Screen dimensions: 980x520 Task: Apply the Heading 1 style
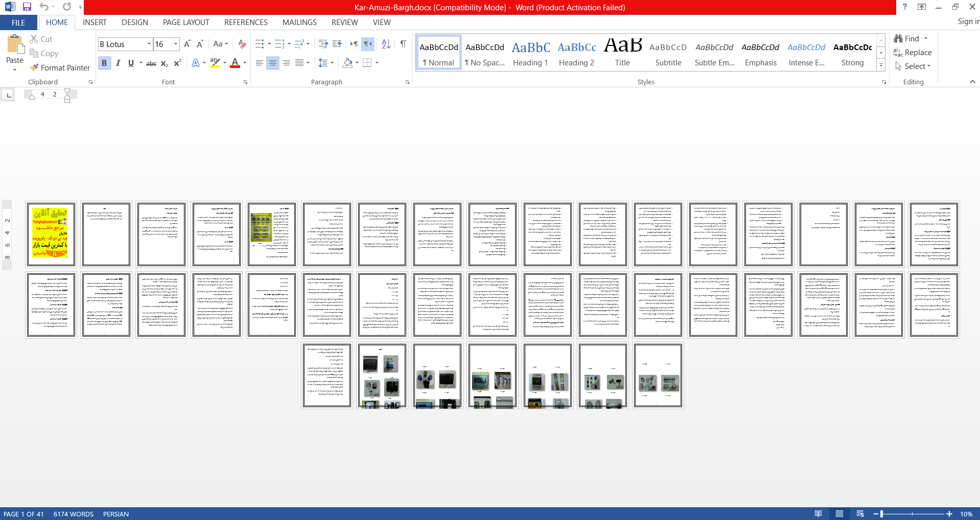click(x=531, y=52)
